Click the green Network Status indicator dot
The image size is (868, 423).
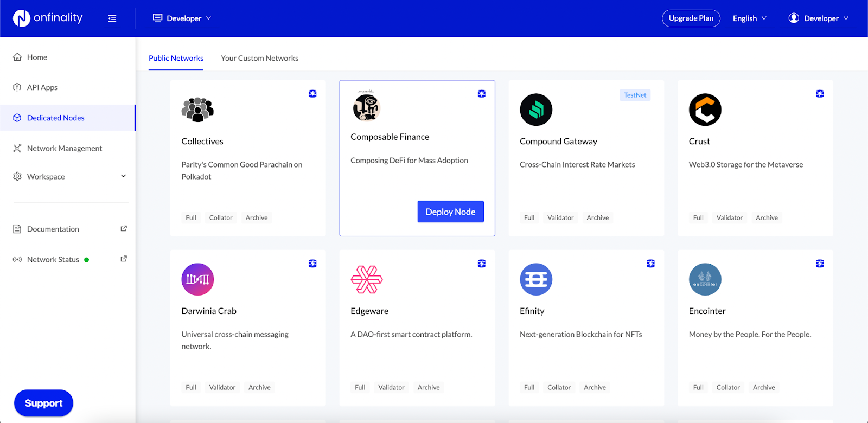pyautogui.click(x=87, y=260)
